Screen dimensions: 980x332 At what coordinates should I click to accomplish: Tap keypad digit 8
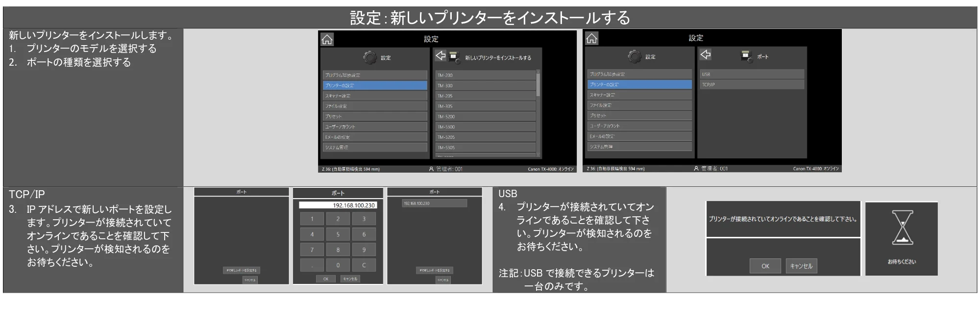(338, 250)
